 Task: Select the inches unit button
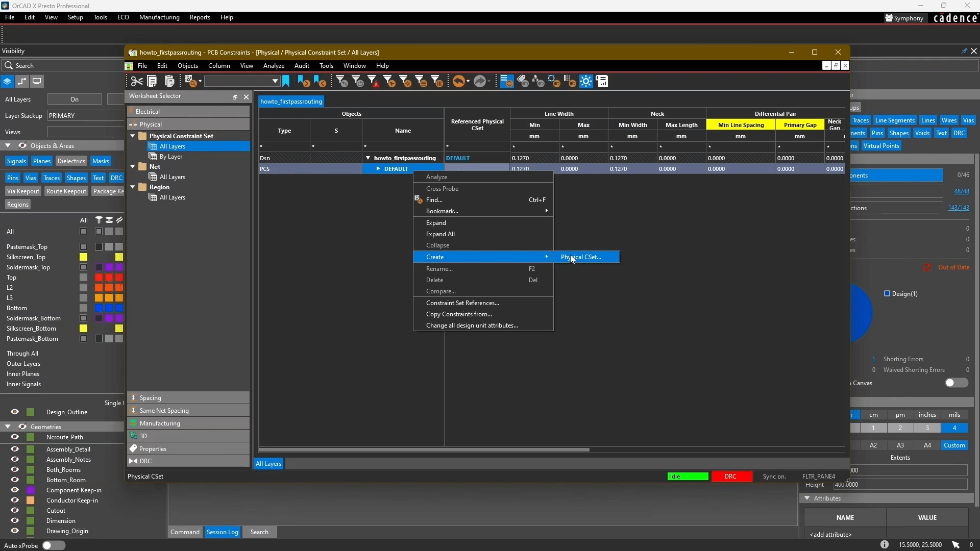[927, 415]
